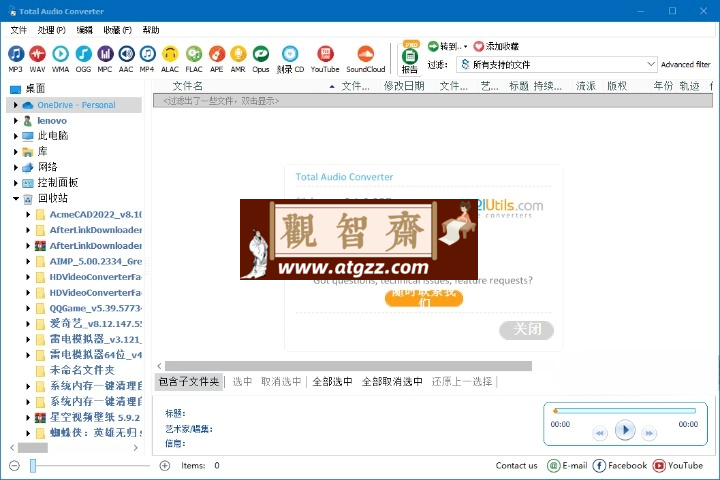
Task: Collapse the 回收站 recycle bin node
Action: click(x=16, y=198)
